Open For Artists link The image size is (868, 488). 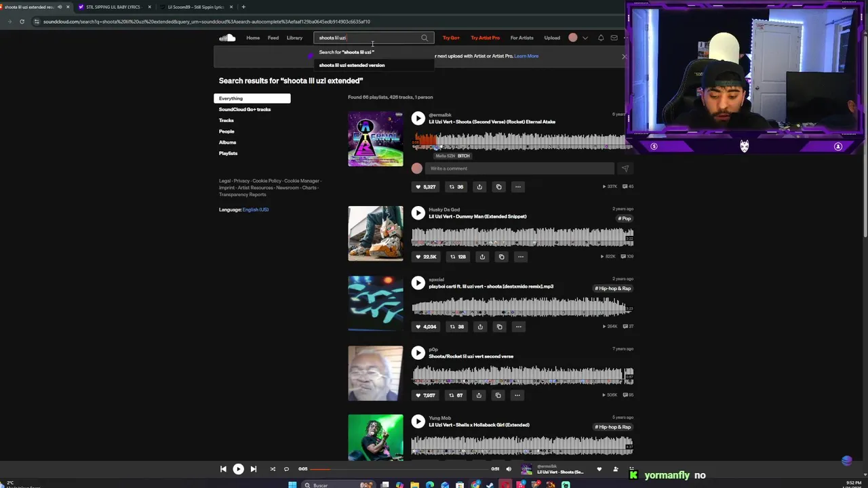tap(522, 38)
